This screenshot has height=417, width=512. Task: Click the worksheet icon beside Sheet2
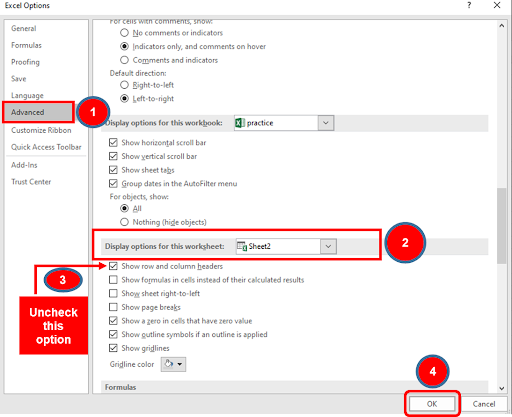pyautogui.click(x=242, y=246)
